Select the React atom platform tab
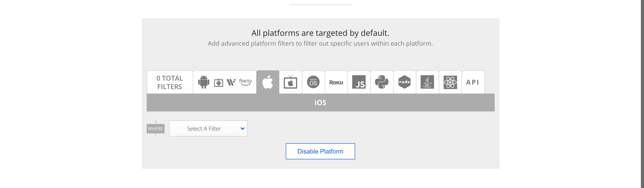 coord(450,82)
